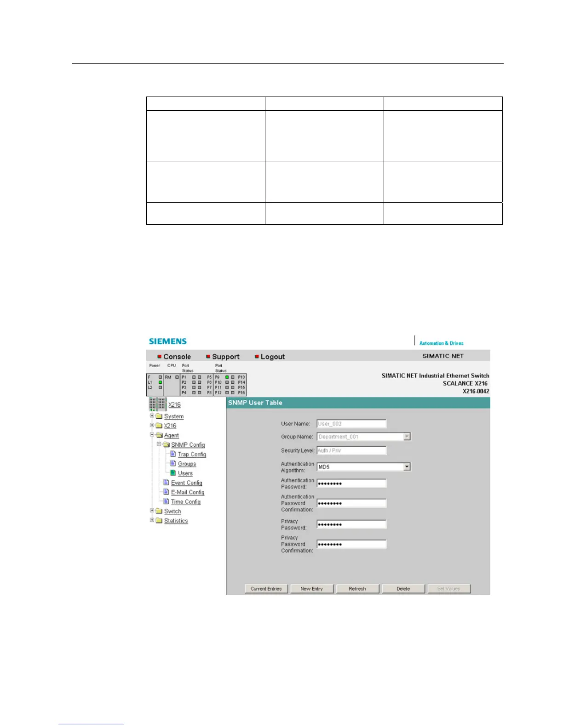Click the Security Level Auth / Priv field
This screenshot has width=563, height=728.
coord(351,450)
